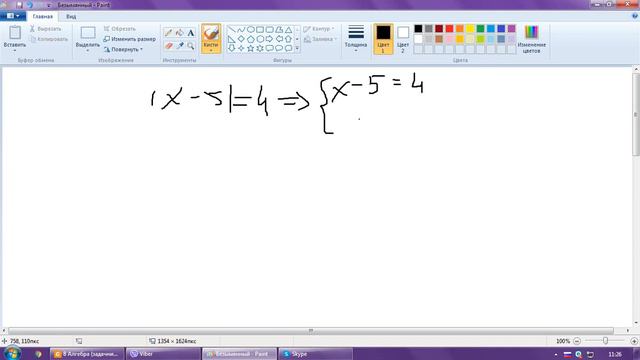Image resolution: width=640 pixels, height=360 pixels.
Task: Open the Кисти brushes dropdown arrow
Action: pos(211,51)
